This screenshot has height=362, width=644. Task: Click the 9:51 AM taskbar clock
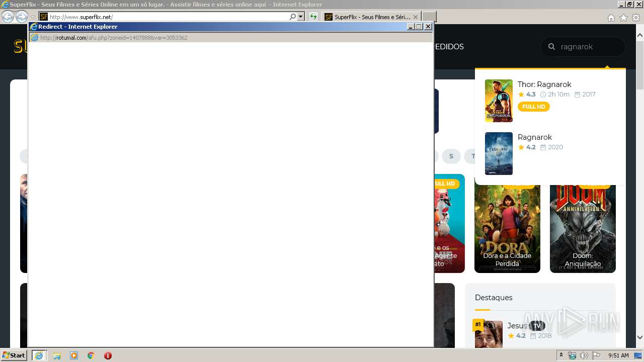coord(618,355)
